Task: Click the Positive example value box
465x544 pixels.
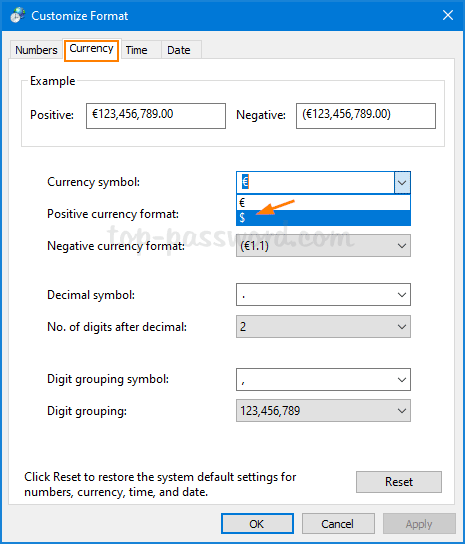Action: 156,116
